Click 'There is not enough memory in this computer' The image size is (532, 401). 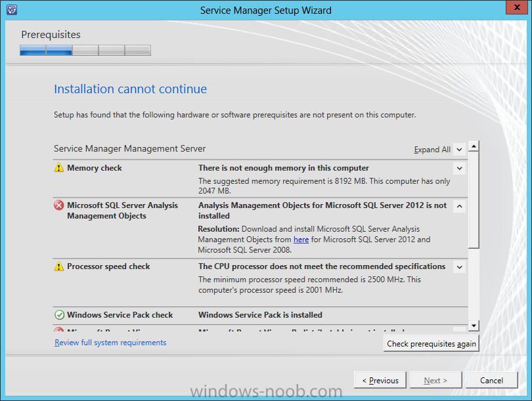[284, 168]
